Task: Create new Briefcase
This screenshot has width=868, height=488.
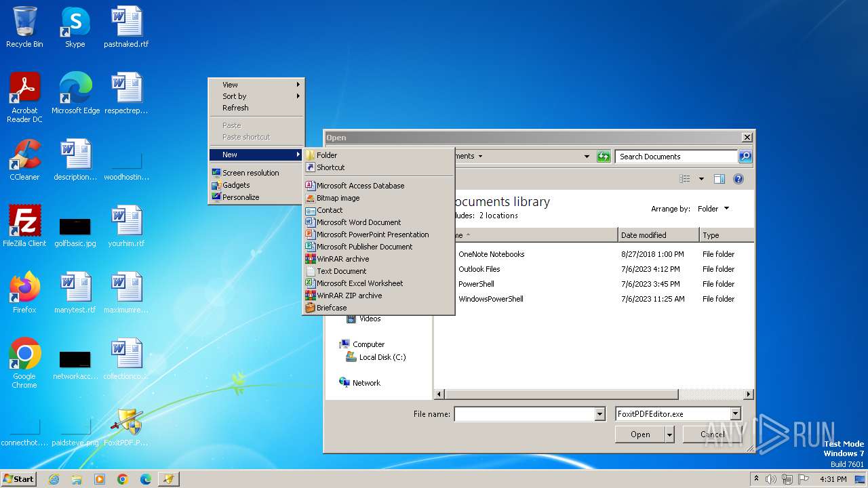Action: point(378,308)
